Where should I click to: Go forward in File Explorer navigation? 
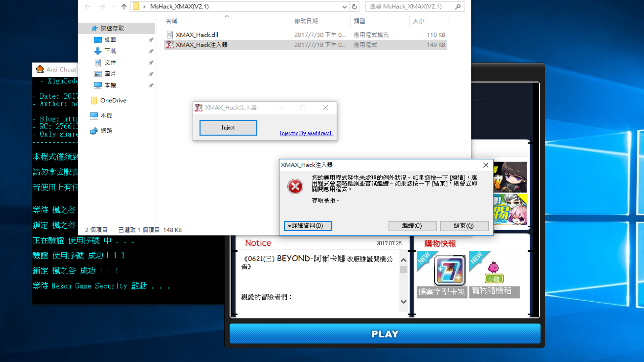tap(102, 6)
